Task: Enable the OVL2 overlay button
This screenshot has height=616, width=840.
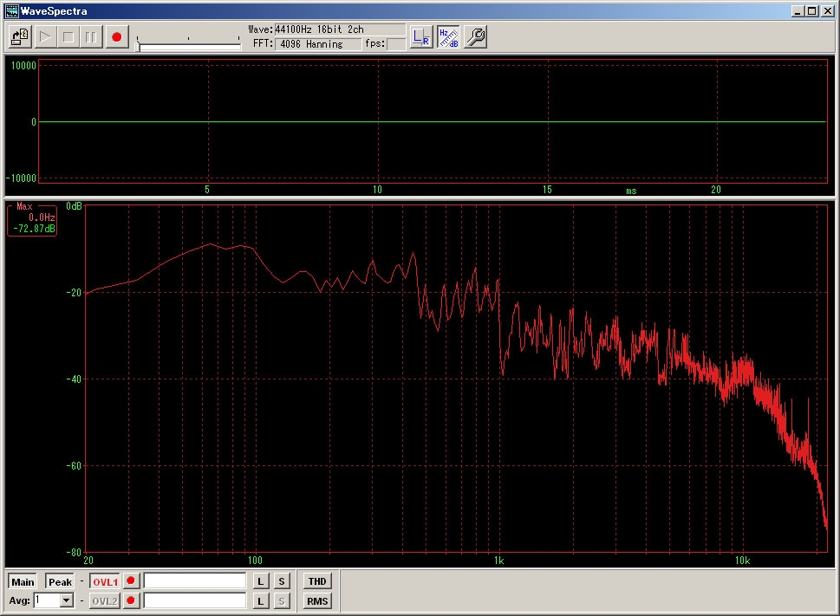Action: [105, 601]
